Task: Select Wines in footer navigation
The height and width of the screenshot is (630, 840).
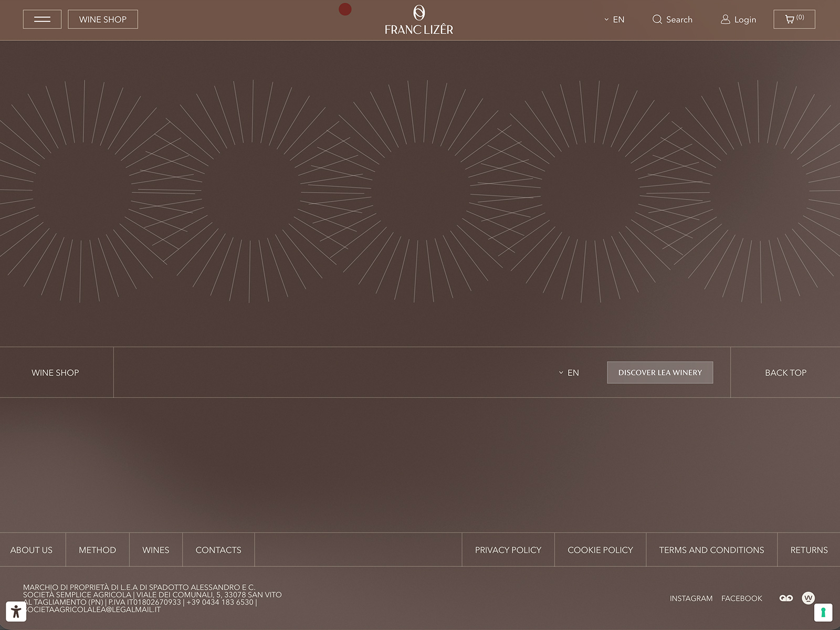Action: point(155,550)
